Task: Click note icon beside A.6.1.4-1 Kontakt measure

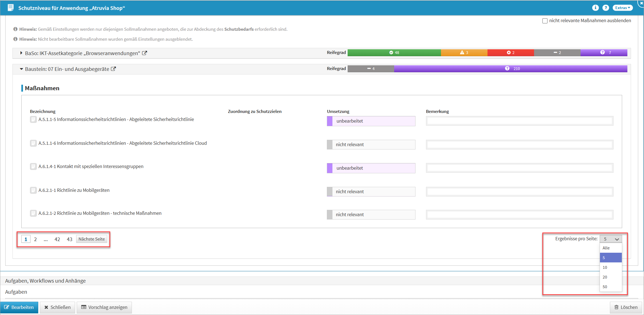Action: coord(33,166)
